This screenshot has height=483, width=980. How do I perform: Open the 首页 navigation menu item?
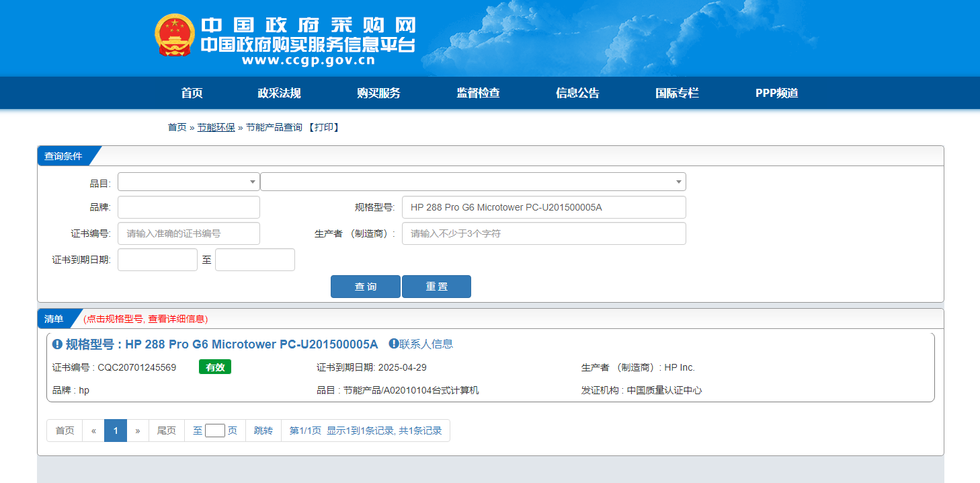[192, 94]
